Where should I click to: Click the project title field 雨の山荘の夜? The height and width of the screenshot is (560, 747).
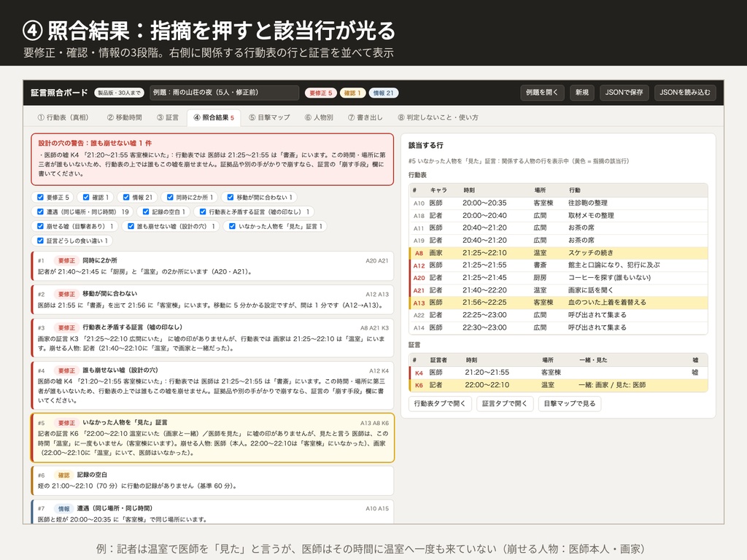[225, 93]
